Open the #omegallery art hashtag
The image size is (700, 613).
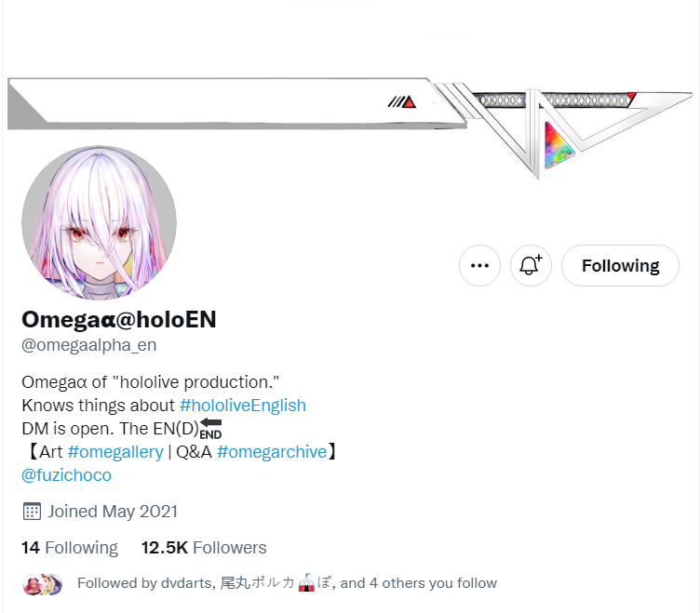[x=115, y=452]
